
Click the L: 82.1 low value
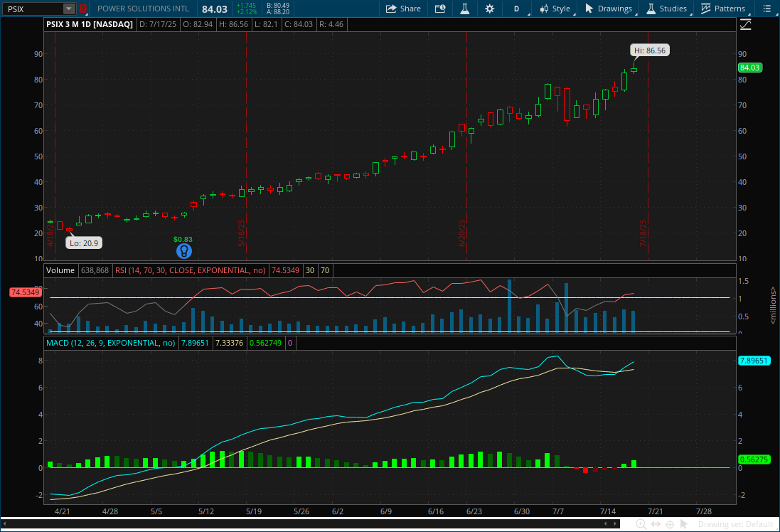[266, 24]
